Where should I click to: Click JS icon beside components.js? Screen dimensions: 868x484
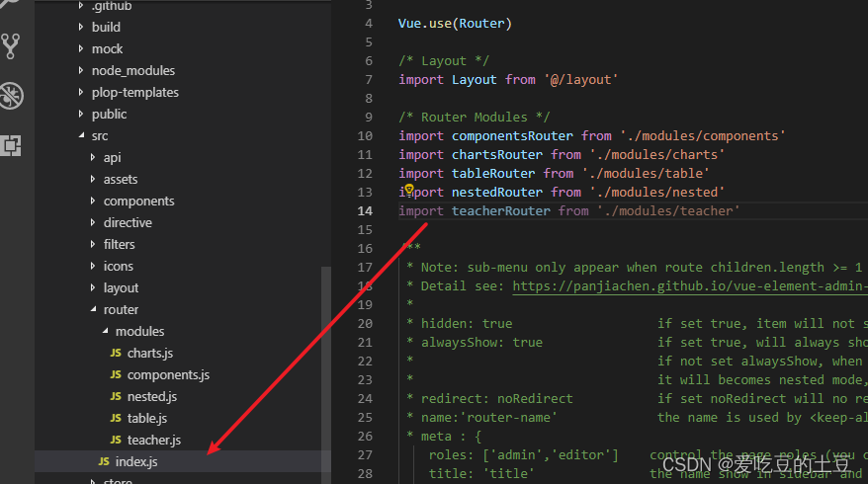pyautogui.click(x=116, y=374)
